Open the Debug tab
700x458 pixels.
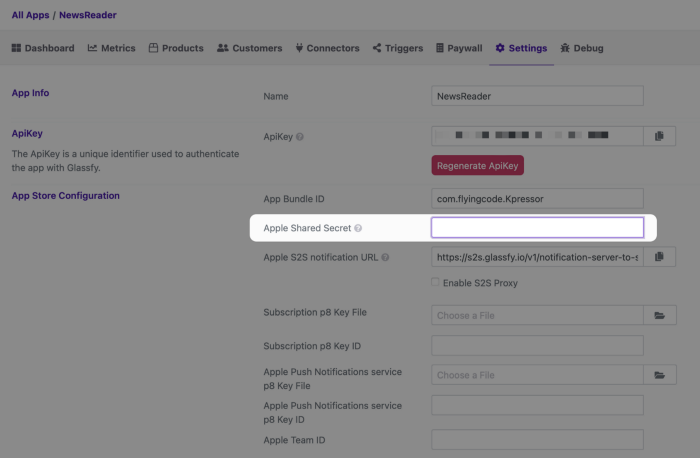[582, 48]
